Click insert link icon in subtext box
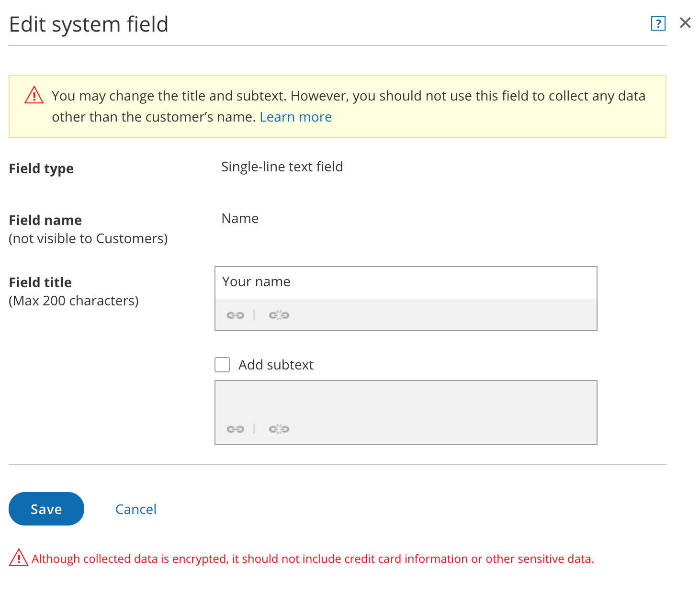This screenshot has width=700, height=604. [x=235, y=429]
